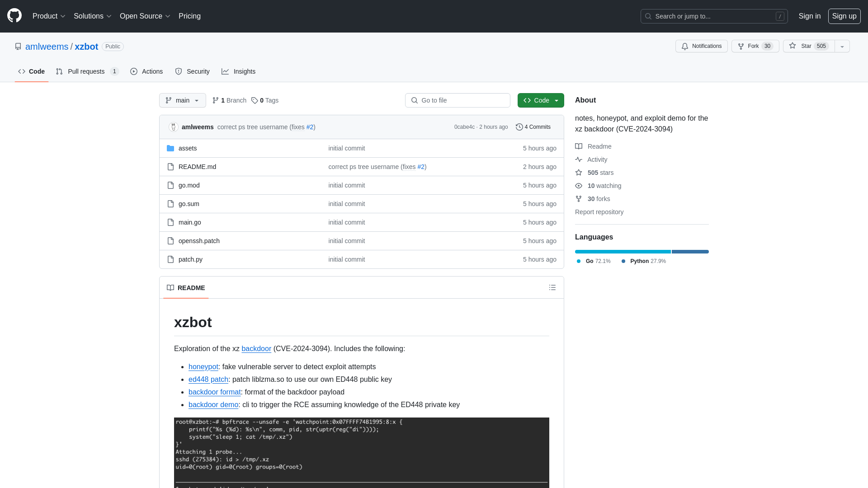Click the patch.py file icon
Viewport: 868px width, 488px height.
click(x=170, y=259)
